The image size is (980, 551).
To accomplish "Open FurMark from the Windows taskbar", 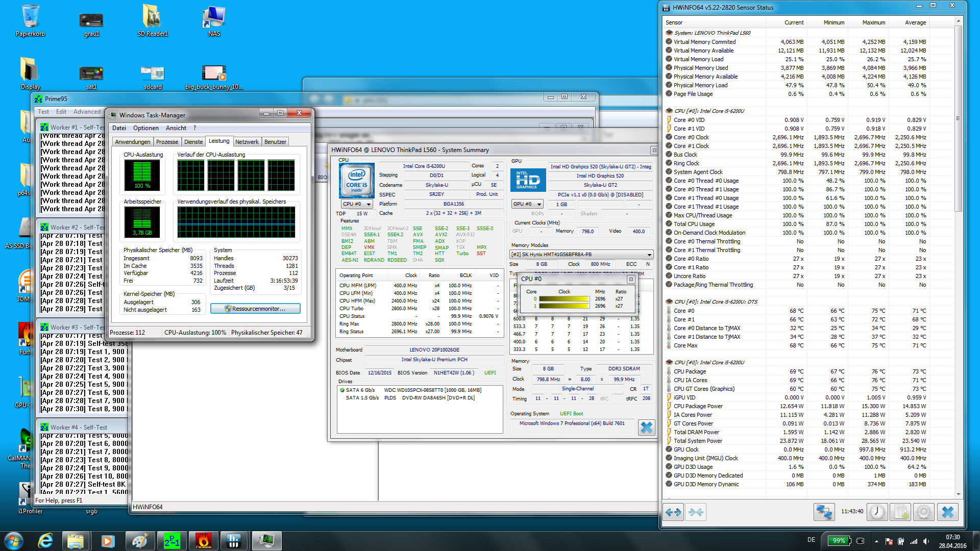I will click(203, 541).
